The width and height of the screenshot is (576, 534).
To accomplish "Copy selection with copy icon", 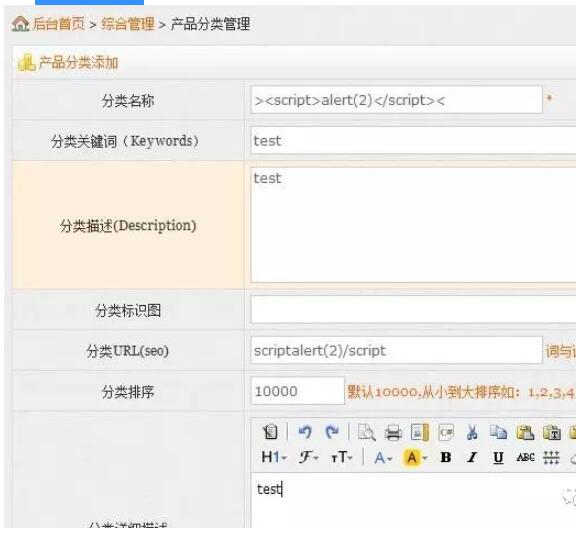I will (x=498, y=432).
